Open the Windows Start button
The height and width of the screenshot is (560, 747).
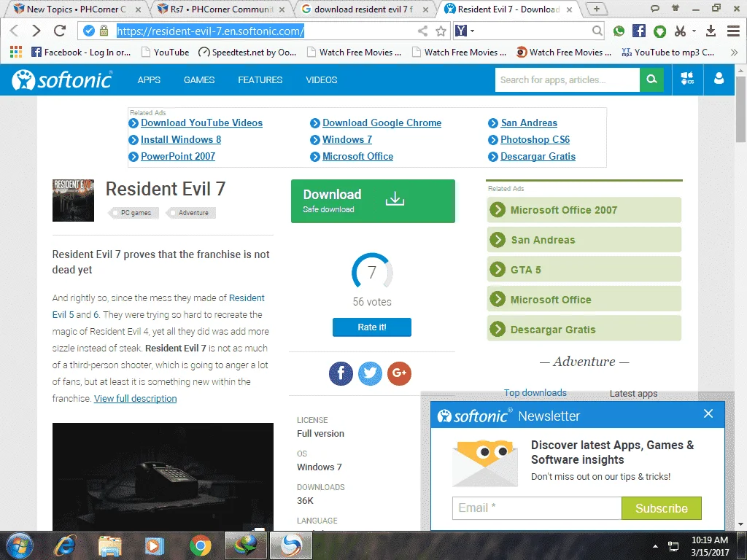pyautogui.click(x=20, y=545)
